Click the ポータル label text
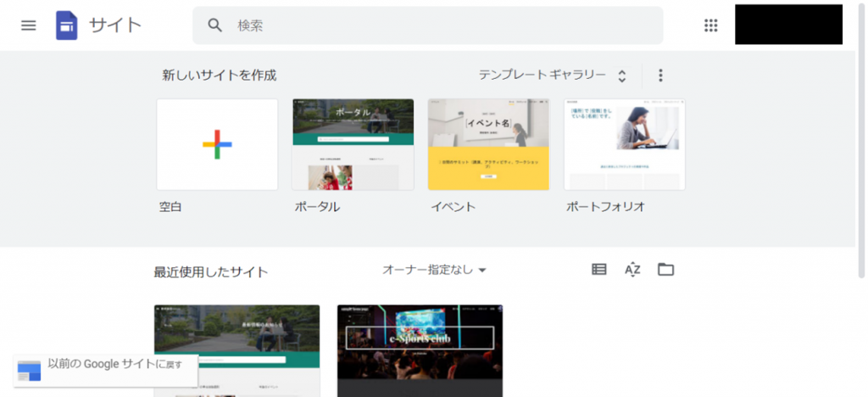This screenshot has height=397, width=868. [x=317, y=207]
